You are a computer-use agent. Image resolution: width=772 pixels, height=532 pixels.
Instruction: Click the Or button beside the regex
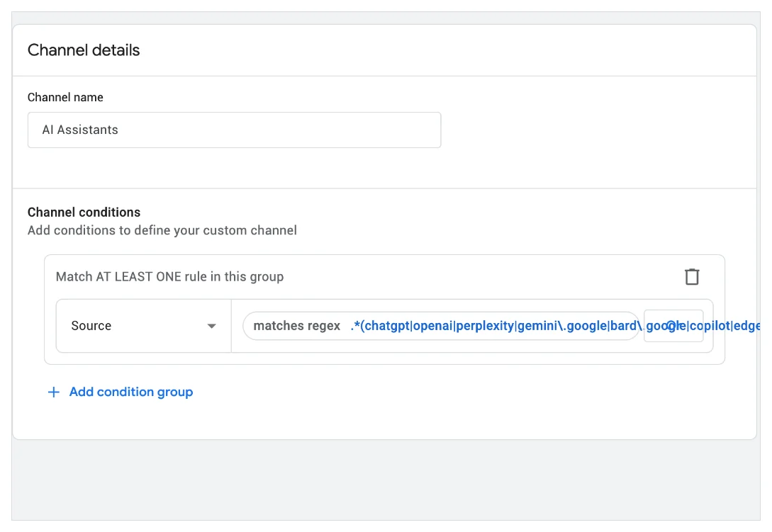(673, 326)
